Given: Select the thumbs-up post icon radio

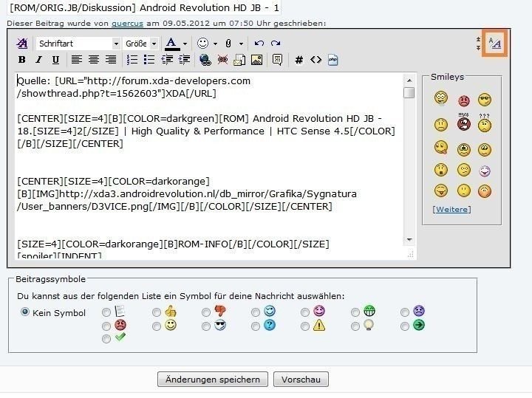Looking at the screenshot, I should (157, 312).
